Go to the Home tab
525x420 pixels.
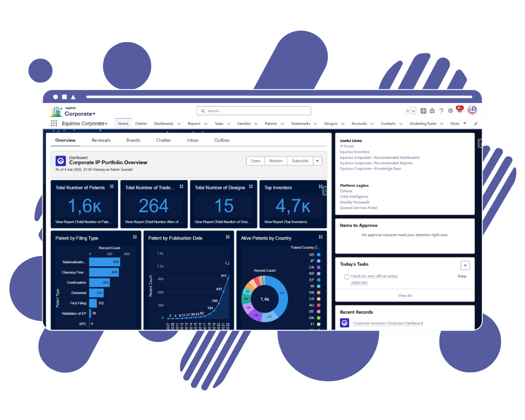123,124
